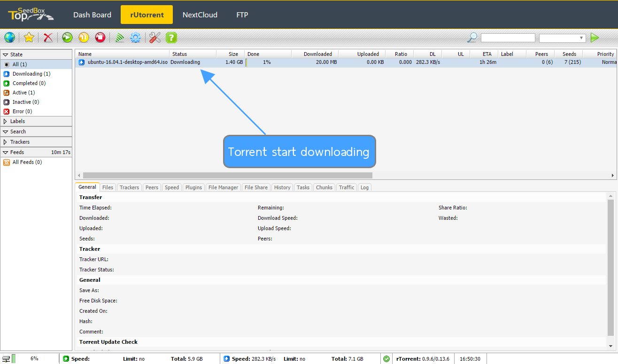Switch to the Chunks tab
This screenshot has height=364, width=618.
324,187
